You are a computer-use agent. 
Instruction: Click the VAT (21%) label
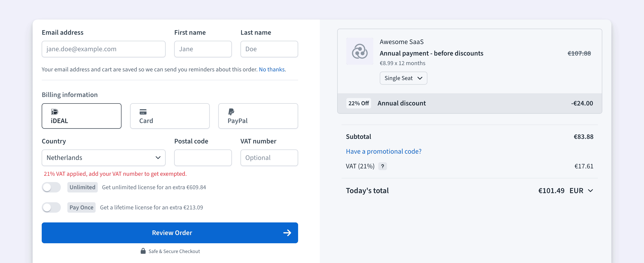pos(360,166)
